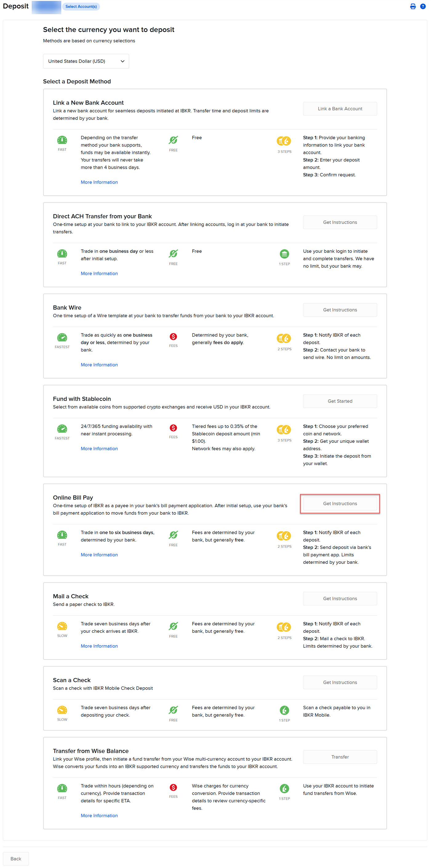
Task: Open More Information under Transfer from Wise Balance
Action: click(x=99, y=816)
